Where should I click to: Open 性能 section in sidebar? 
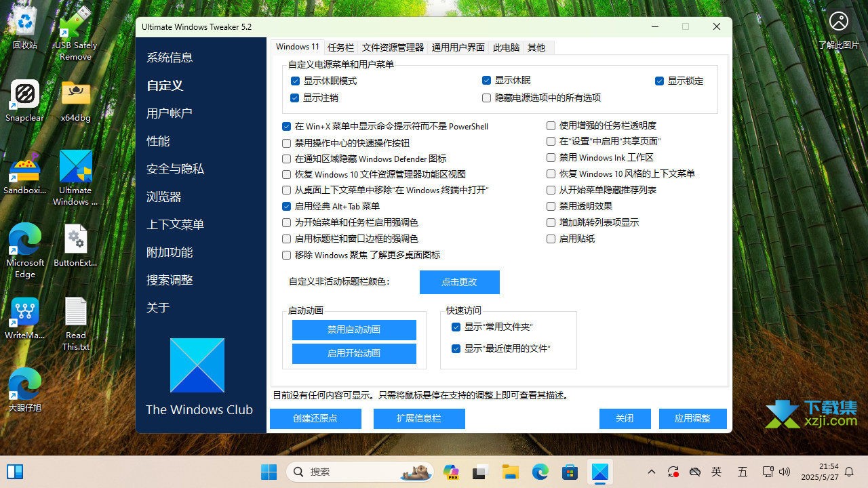pos(158,141)
